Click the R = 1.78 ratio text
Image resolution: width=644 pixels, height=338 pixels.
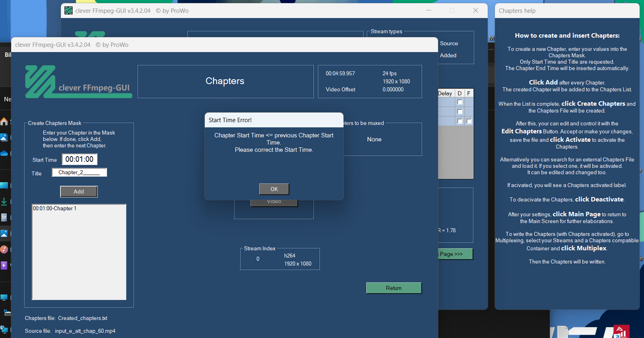click(x=446, y=231)
